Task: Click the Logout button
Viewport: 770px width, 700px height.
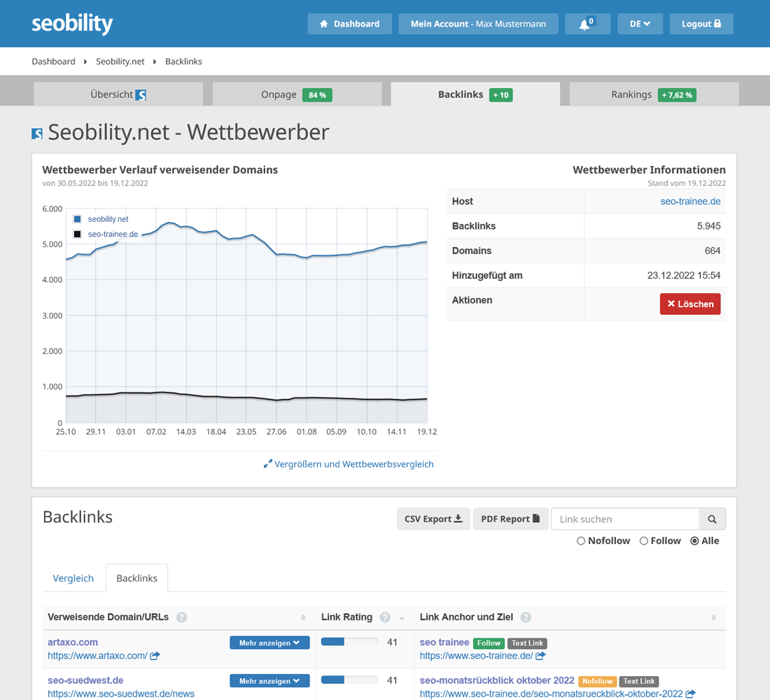Action: click(x=701, y=24)
